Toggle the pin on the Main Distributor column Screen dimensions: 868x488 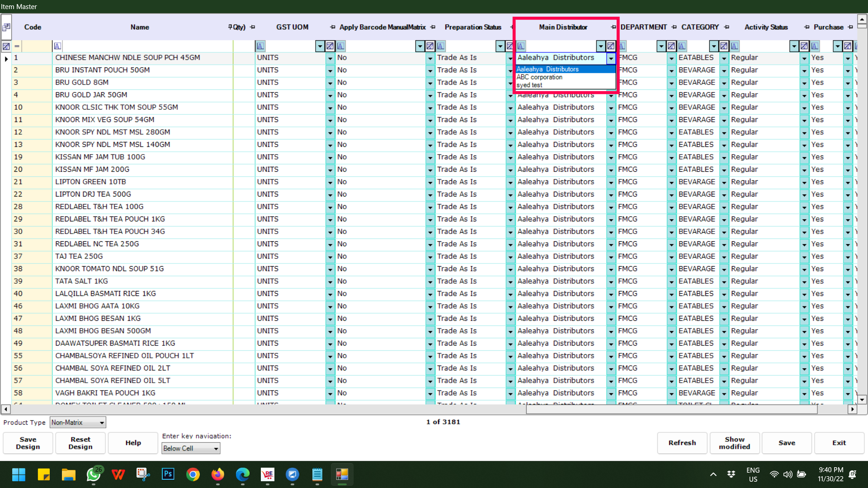[x=613, y=27]
